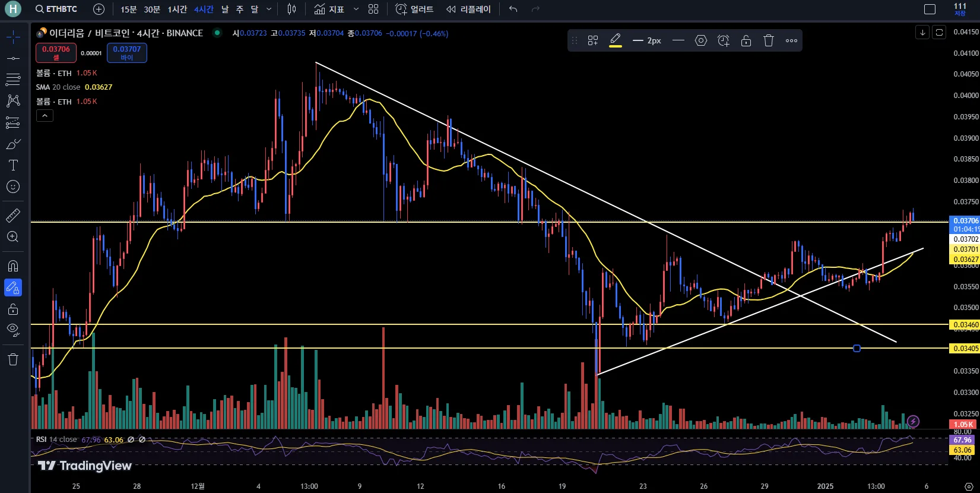Click the lightning quick-action icon in volume pane
Image resolution: width=980 pixels, height=493 pixels.
tap(914, 422)
